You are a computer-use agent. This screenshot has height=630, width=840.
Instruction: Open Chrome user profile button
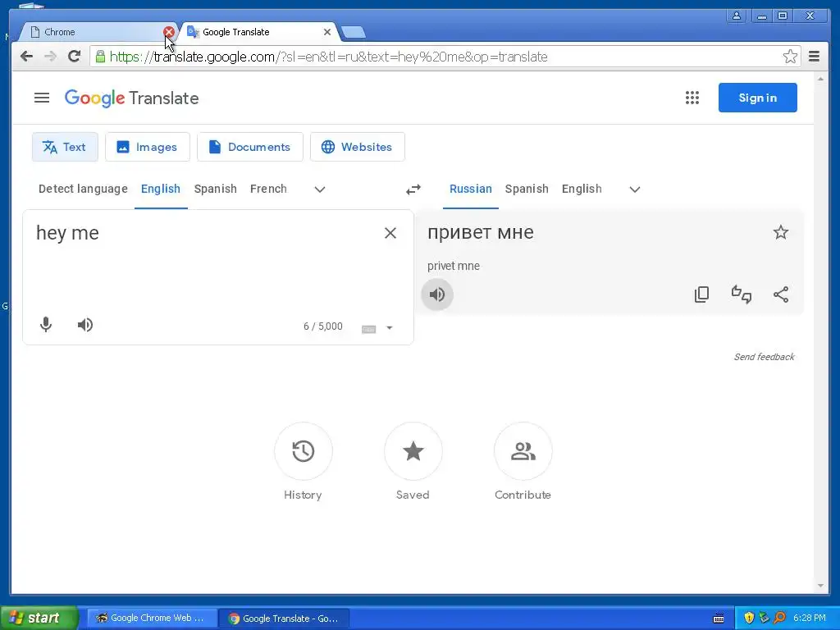737,16
